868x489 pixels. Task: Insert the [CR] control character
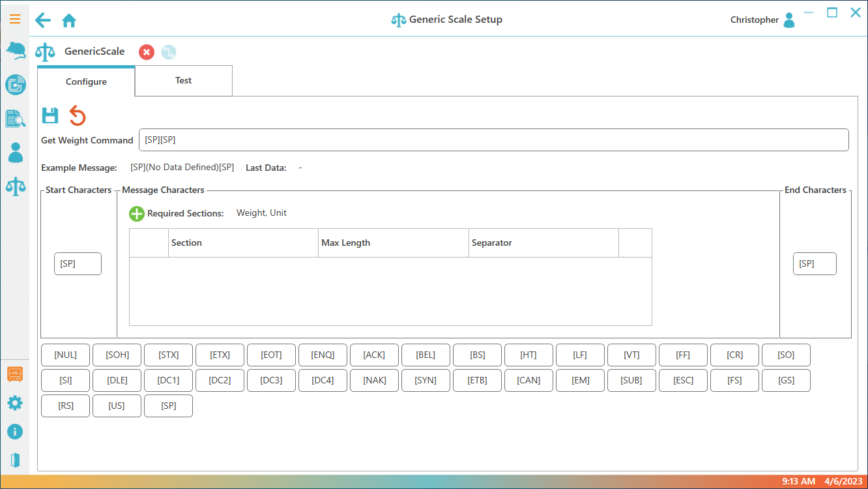[x=734, y=355]
